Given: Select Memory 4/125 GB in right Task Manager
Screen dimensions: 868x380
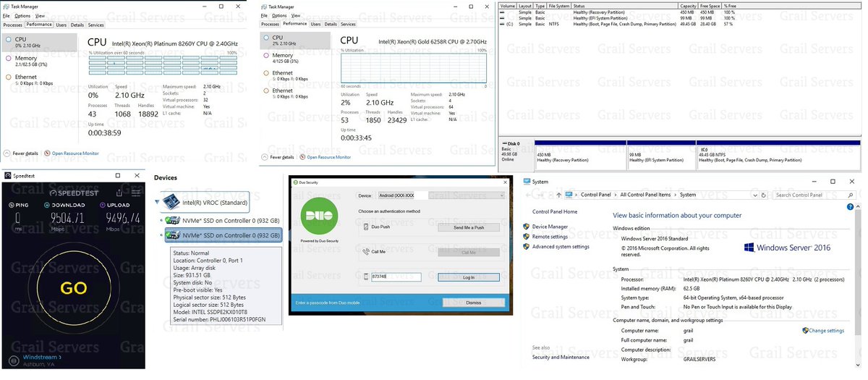Looking at the screenshot, I should pyautogui.click(x=295, y=58).
